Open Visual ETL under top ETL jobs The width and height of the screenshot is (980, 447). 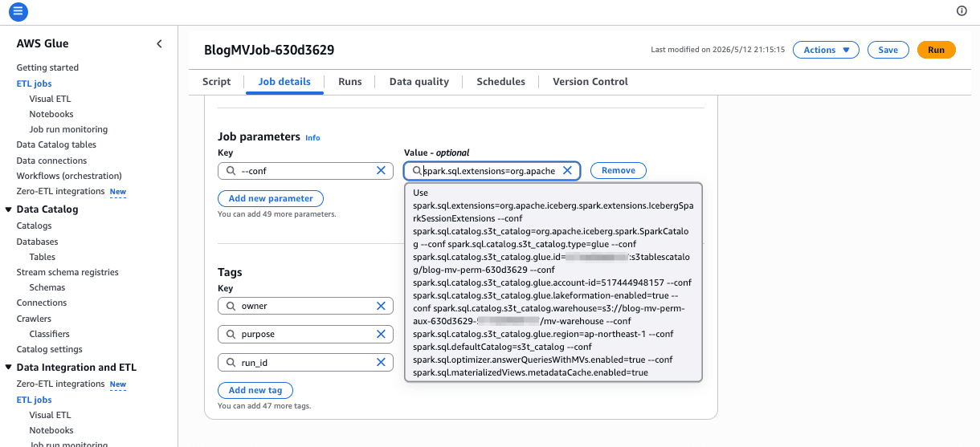[x=50, y=99]
